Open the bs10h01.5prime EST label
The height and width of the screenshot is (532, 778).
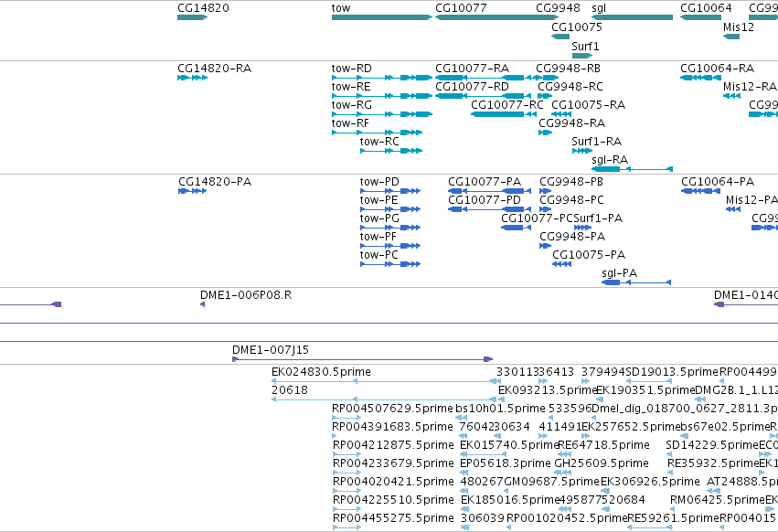(x=500, y=409)
